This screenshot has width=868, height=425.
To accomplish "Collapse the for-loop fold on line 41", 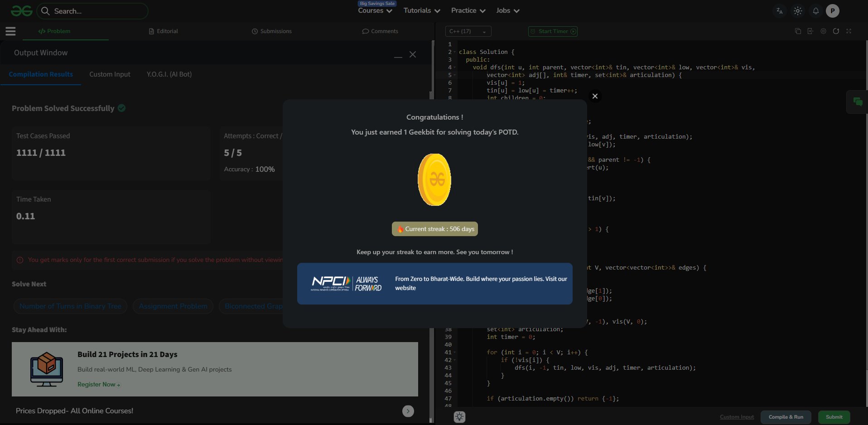I will coord(454,353).
